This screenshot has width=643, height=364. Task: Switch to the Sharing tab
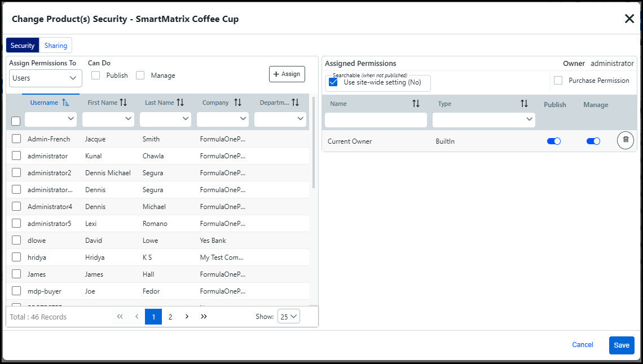[x=56, y=46]
